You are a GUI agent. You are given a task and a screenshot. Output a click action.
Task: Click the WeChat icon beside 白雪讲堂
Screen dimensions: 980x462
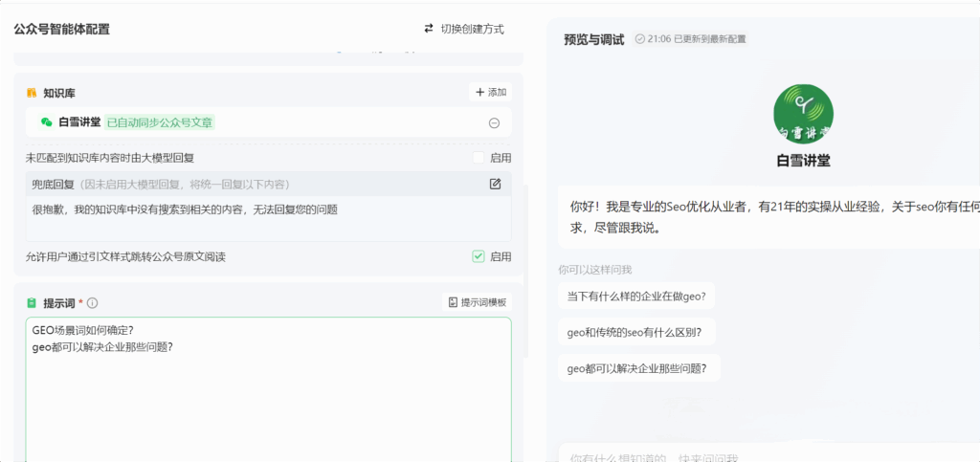[46, 122]
